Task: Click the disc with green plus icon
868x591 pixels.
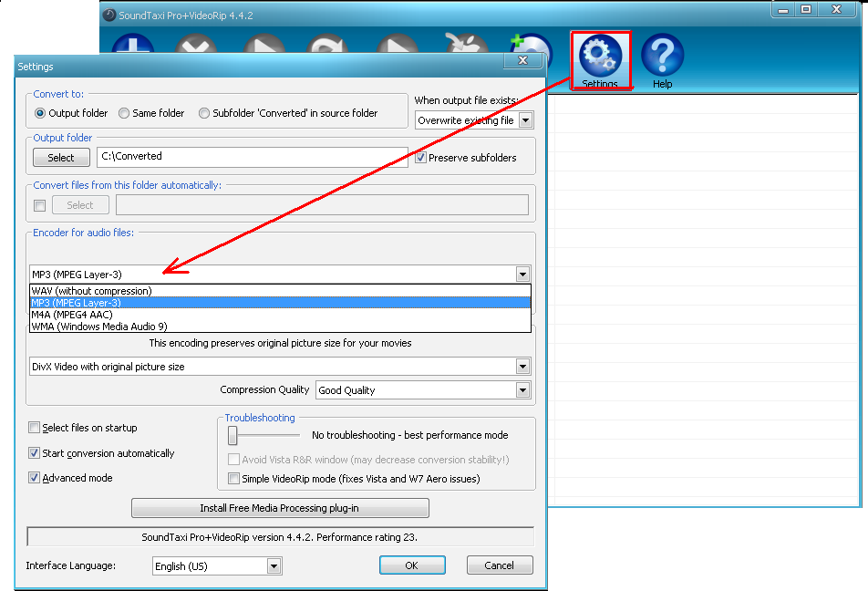Action: (x=532, y=43)
